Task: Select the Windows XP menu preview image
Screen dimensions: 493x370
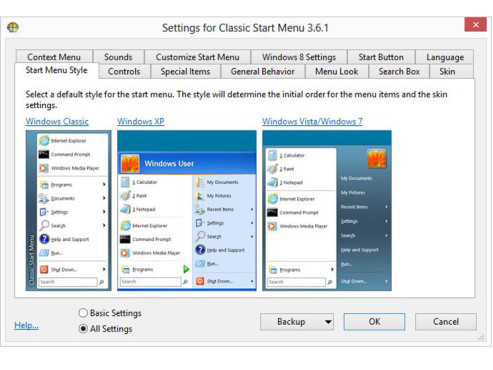Action: point(187,211)
